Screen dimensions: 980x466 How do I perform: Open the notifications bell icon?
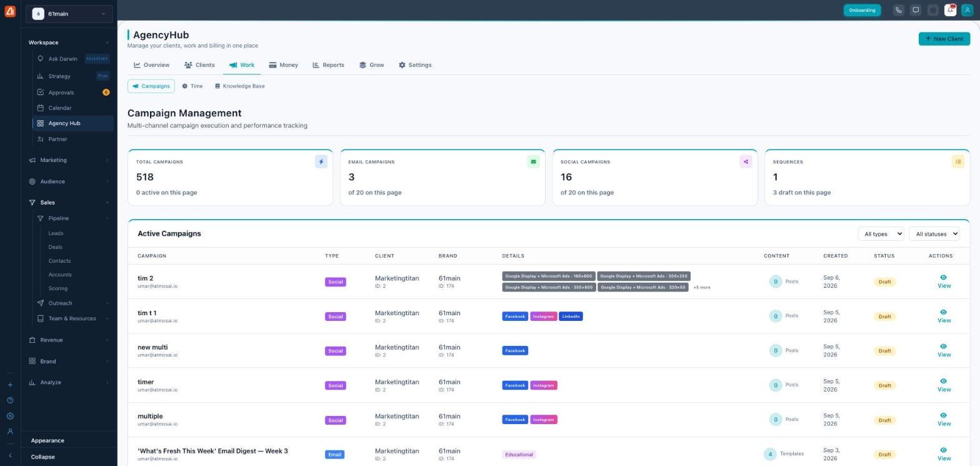point(950,10)
